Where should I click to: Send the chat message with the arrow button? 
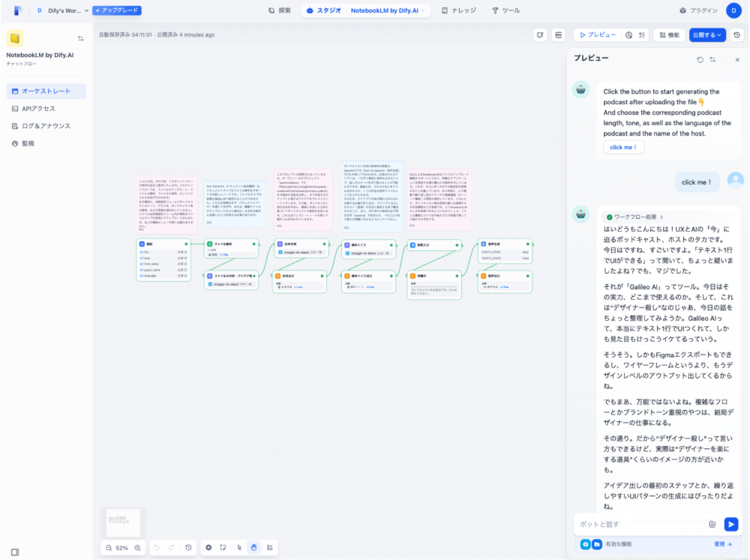730,525
